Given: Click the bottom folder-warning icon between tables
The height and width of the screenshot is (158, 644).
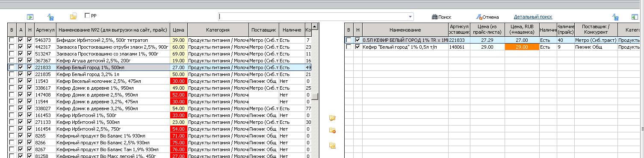Looking at the screenshot, I should point(332,146).
